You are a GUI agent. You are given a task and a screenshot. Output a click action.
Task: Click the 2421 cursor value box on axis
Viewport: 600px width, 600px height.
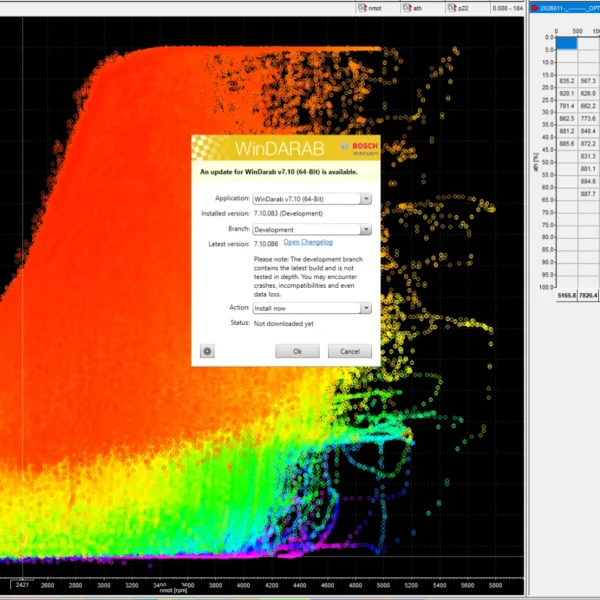pos(22,585)
